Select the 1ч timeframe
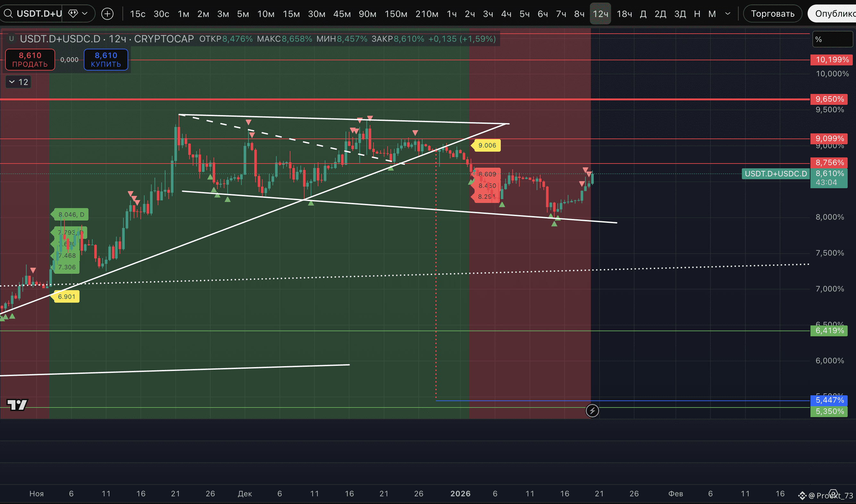856x504 pixels. (x=451, y=13)
